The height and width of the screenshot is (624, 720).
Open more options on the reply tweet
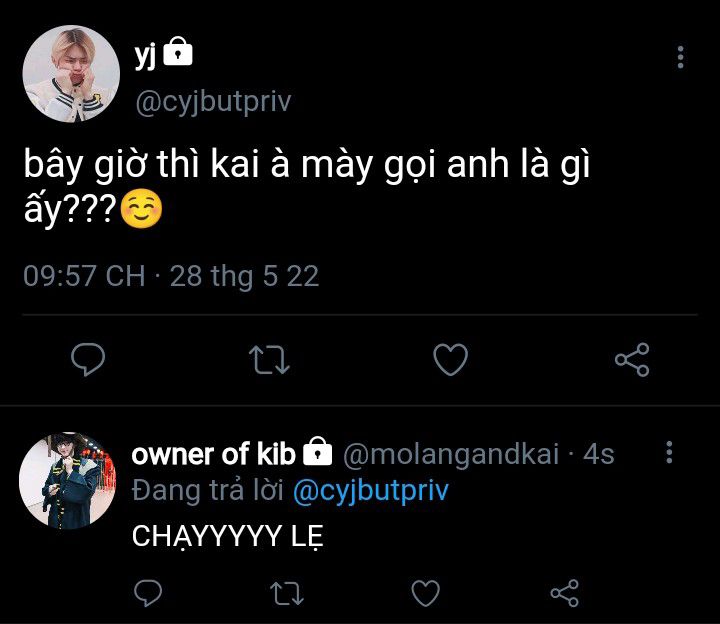pyautogui.click(x=669, y=453)
